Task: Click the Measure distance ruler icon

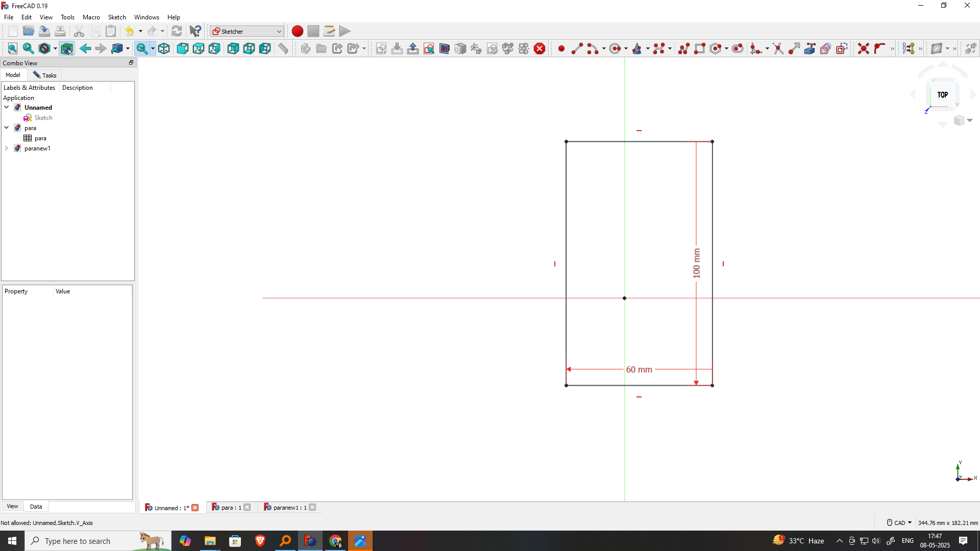Action: pyautogui.click(x=283, y=49)
